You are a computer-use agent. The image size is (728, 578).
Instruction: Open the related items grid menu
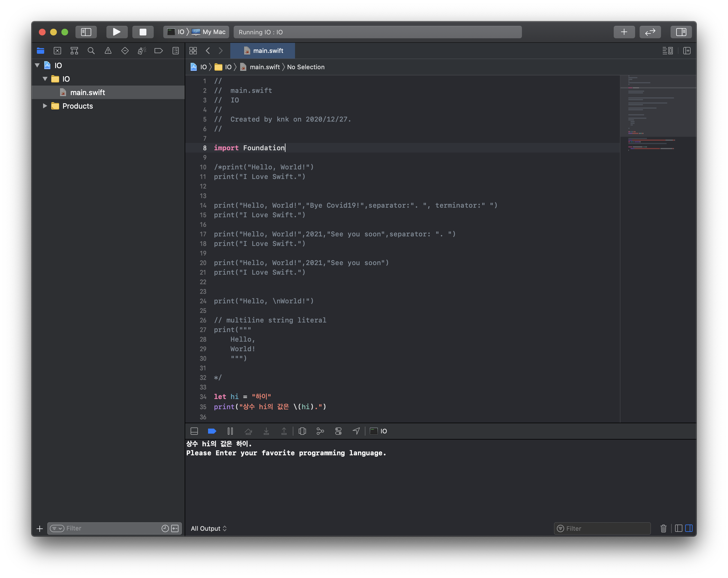coord(193,51)
